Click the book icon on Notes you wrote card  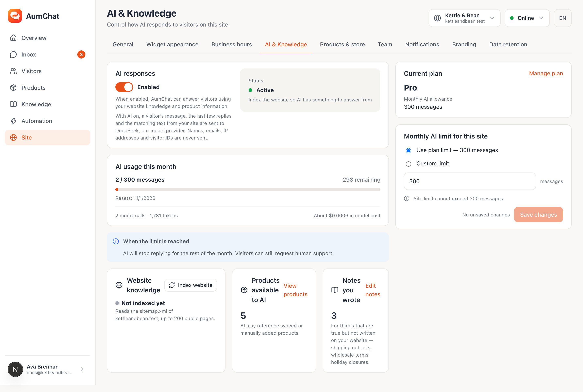335,290
